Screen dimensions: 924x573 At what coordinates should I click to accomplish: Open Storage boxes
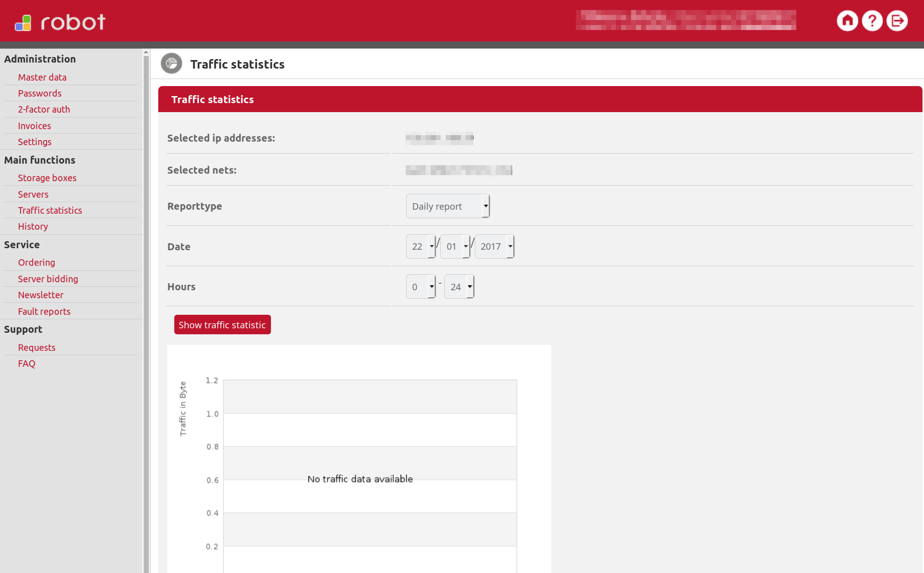point(47,178)
